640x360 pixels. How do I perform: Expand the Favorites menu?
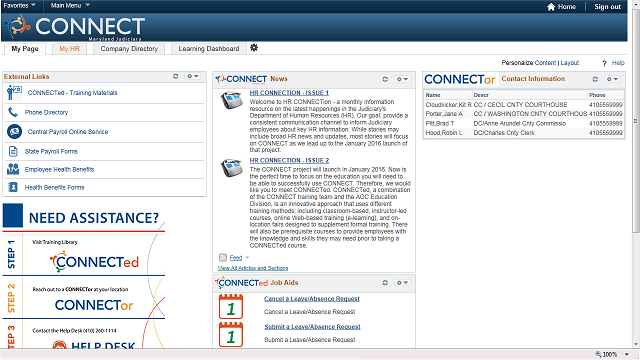(19, 5)
